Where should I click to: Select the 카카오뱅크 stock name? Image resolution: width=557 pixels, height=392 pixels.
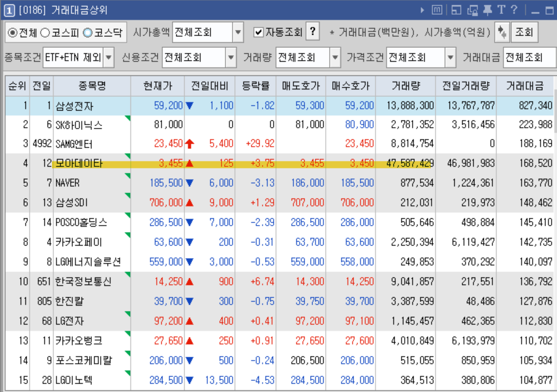(x=79, y=340)
